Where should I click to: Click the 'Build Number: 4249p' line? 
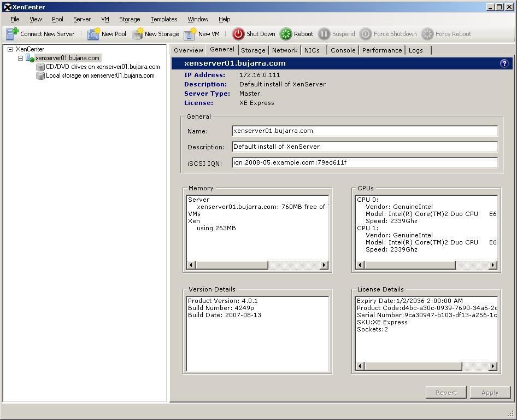(221, 308)
